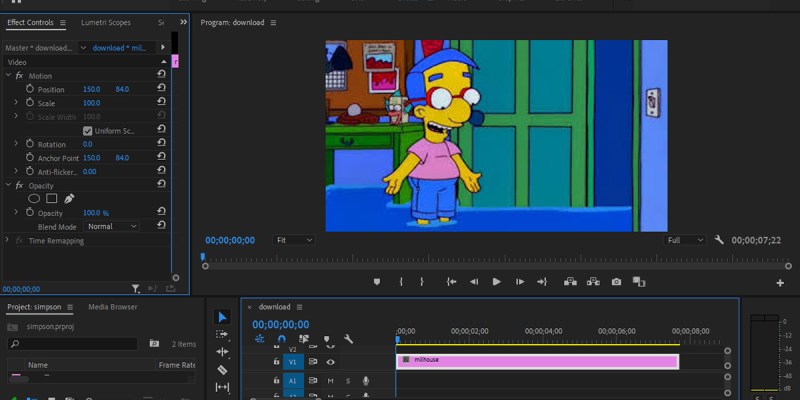Click the Export Frame camera icon
The height and width of the screenshot is (400, 800).
[616, 282]
